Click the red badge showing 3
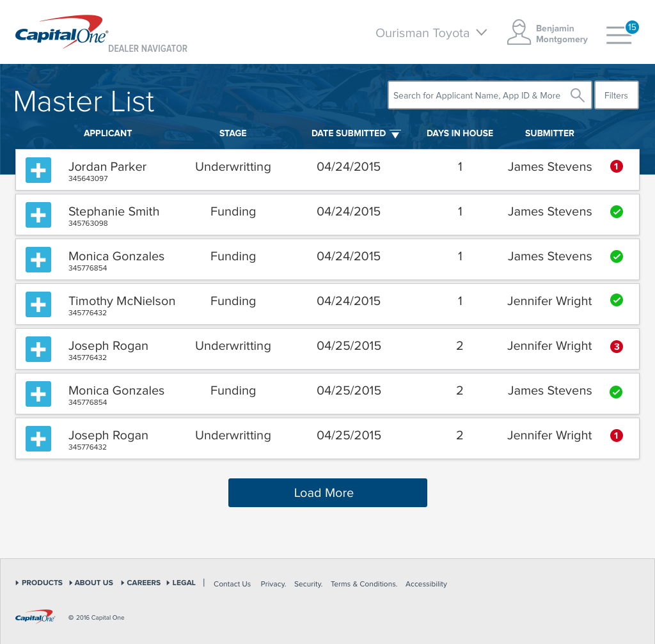The image size is (655, 644). coord(616,346)
